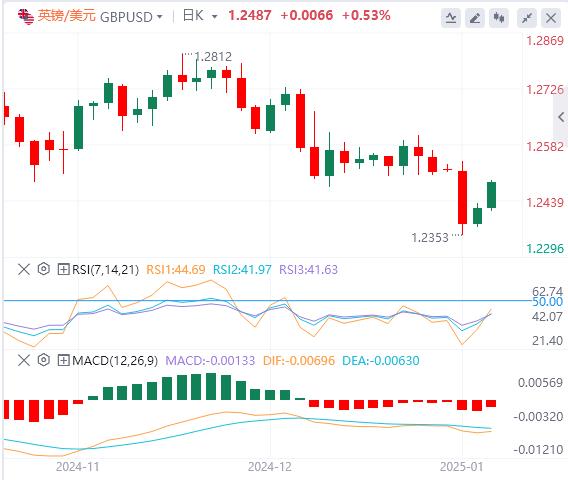The width and height of the screenshot is (568, 480).
Task: Click the RSI 50.00 reference line label
Action: point(547,301)
